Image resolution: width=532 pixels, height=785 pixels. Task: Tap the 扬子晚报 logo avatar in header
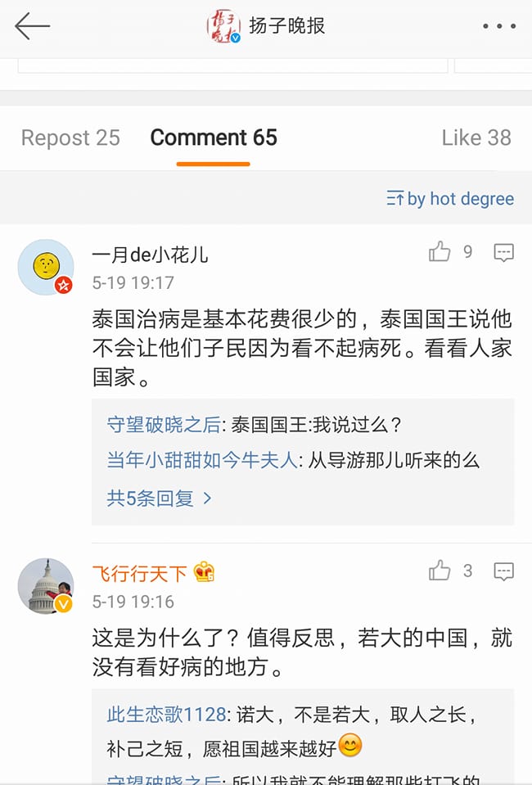pos(223,26)
